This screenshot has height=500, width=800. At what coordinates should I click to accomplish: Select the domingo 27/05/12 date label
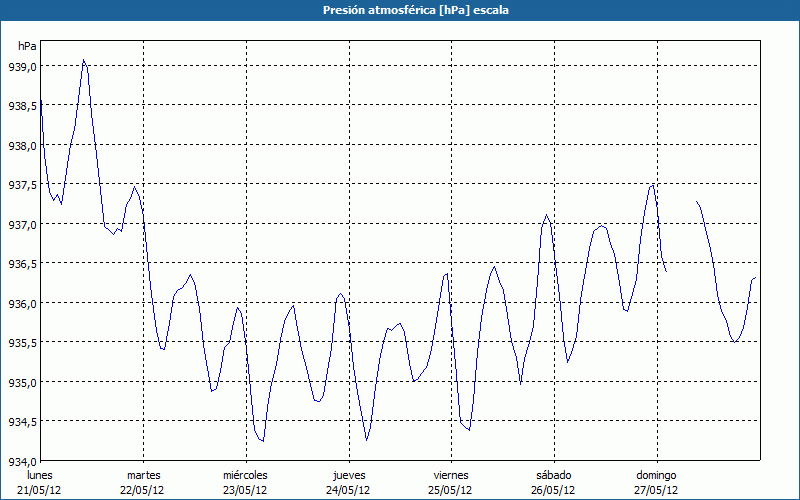[x=657, y=482]
